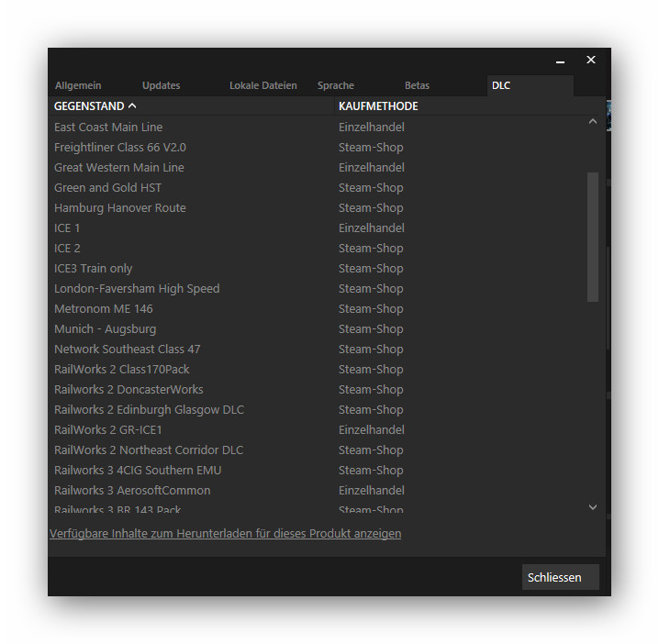
Task: Select the Hamburg Hanover Route entry
Action: (x=119, y=207)
